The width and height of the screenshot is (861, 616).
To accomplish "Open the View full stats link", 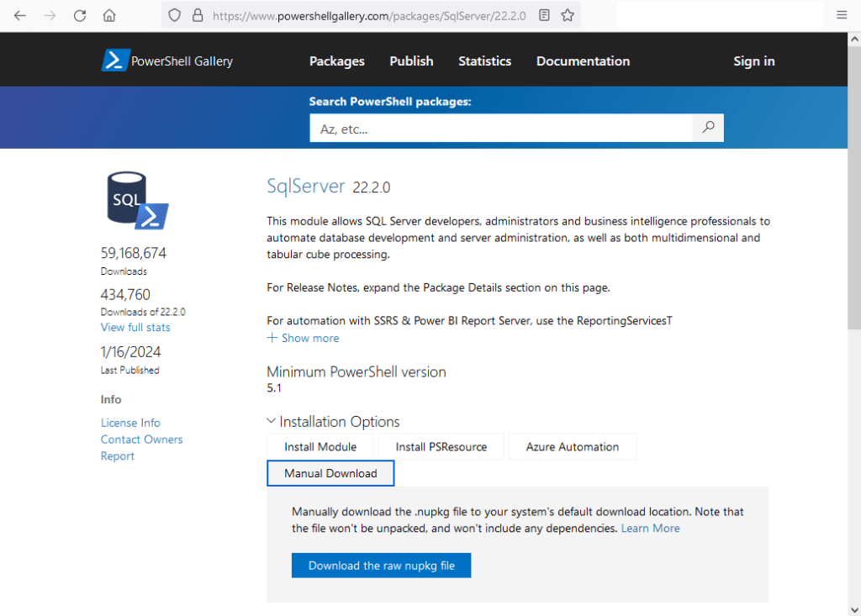I will pos(135,327).
